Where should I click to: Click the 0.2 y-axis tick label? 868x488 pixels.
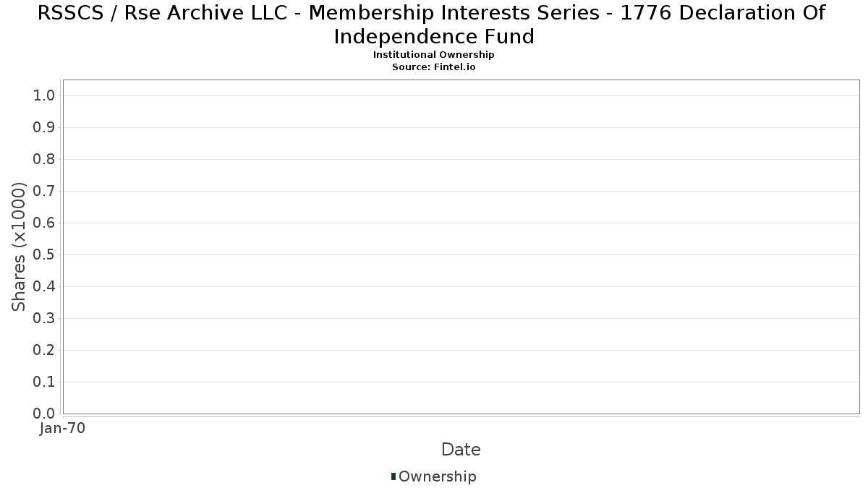44,351
